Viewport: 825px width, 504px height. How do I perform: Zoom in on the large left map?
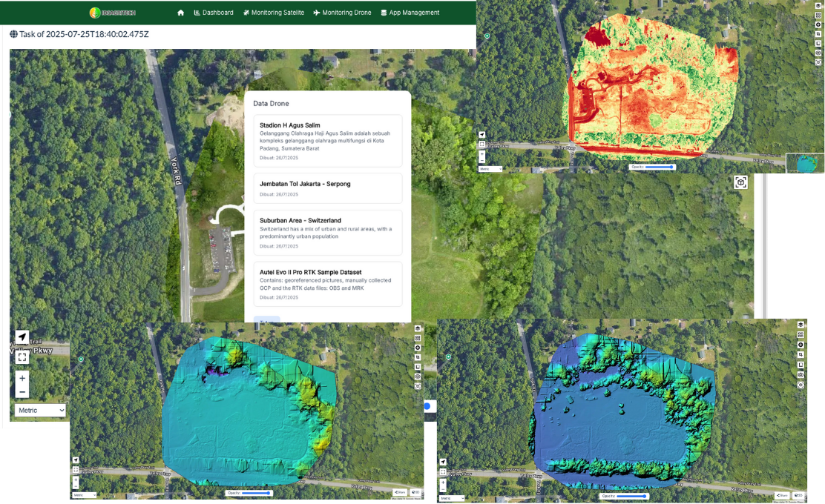(x=22, y=379)
